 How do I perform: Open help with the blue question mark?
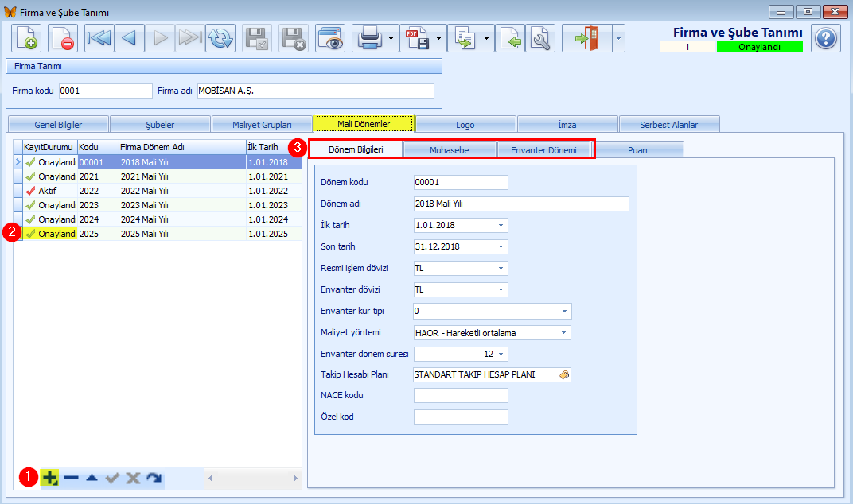click(x=826, y=38)
